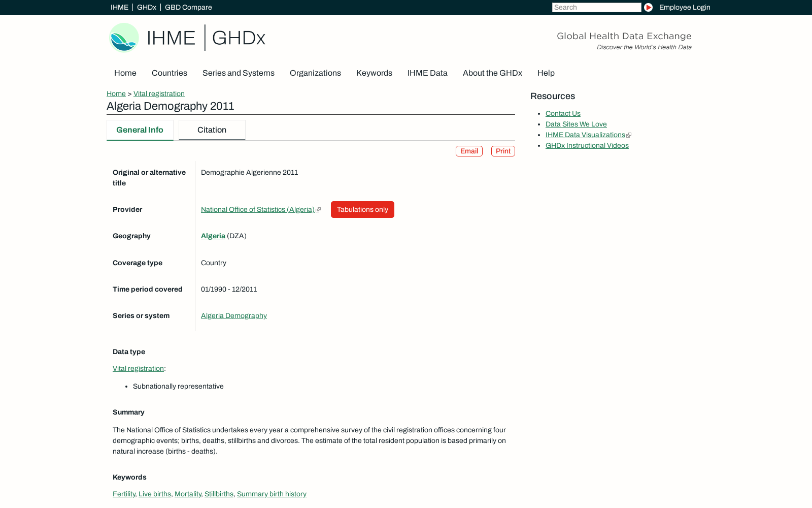Open the GHDx link in top bar
The height and width of the screenshot is (508, 812).
(147, 7)
